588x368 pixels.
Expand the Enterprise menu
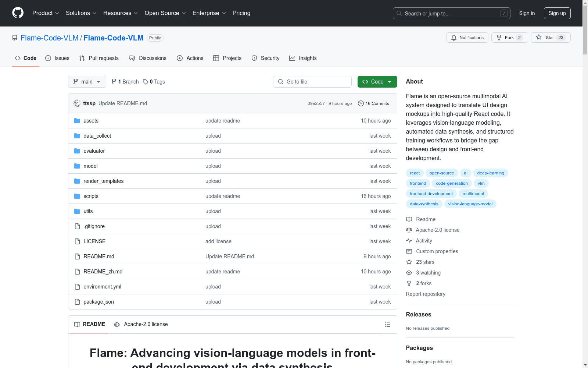(209, 13)
